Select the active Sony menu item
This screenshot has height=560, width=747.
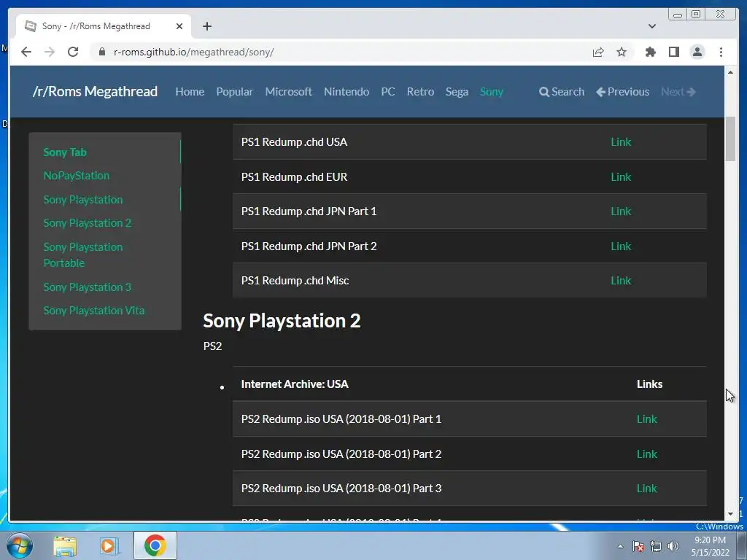coord(491,91)
